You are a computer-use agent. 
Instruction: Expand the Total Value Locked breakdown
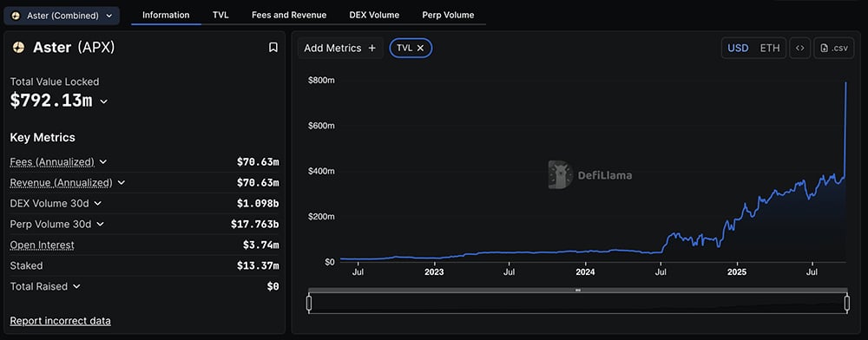103,101
